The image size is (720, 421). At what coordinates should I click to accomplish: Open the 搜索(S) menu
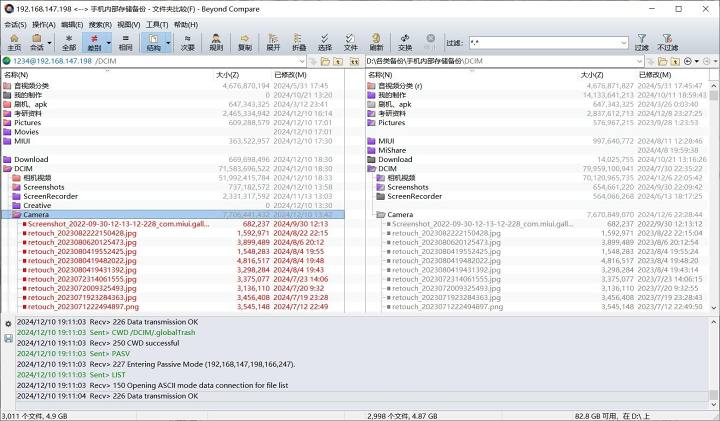coord(100,24)
